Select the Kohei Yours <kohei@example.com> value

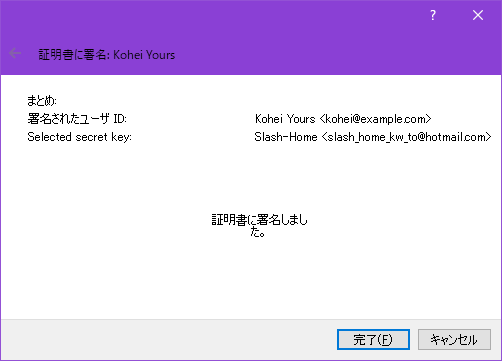pyautogui.click(x=343, y=119)
